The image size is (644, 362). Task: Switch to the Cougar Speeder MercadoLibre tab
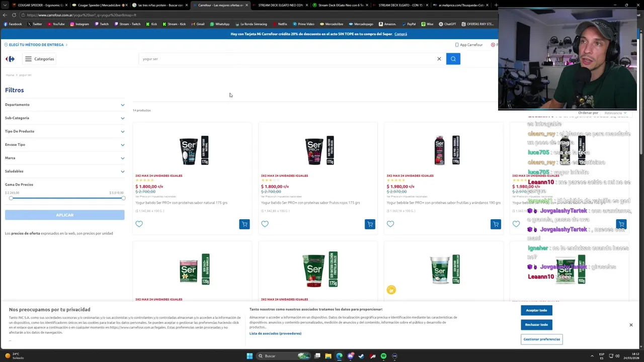coord(99,5)
